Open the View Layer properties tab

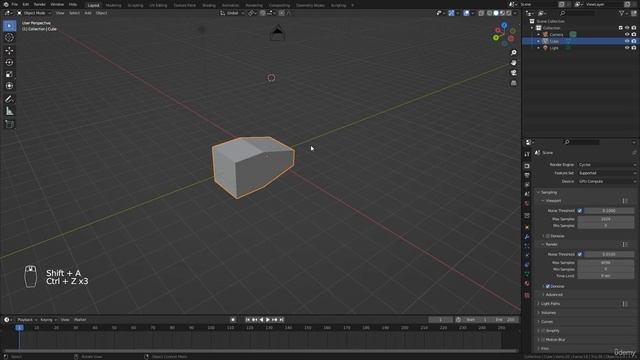point(527,184)
